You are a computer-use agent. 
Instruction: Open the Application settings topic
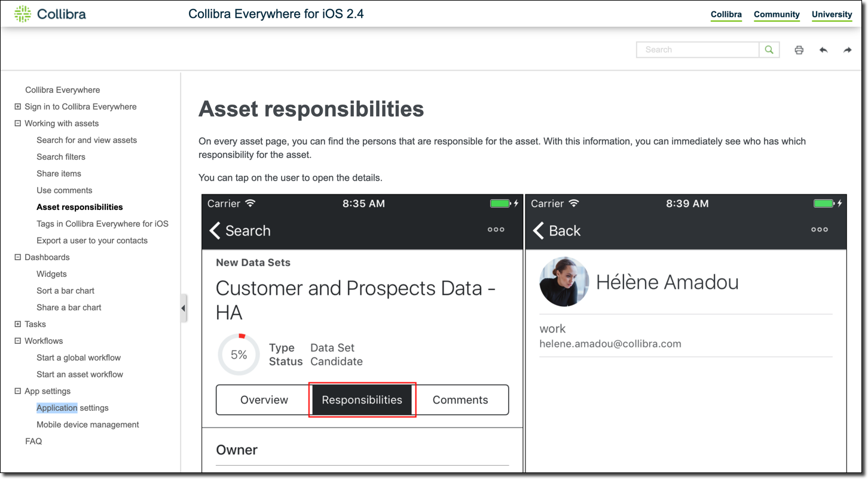coord(72,408)
